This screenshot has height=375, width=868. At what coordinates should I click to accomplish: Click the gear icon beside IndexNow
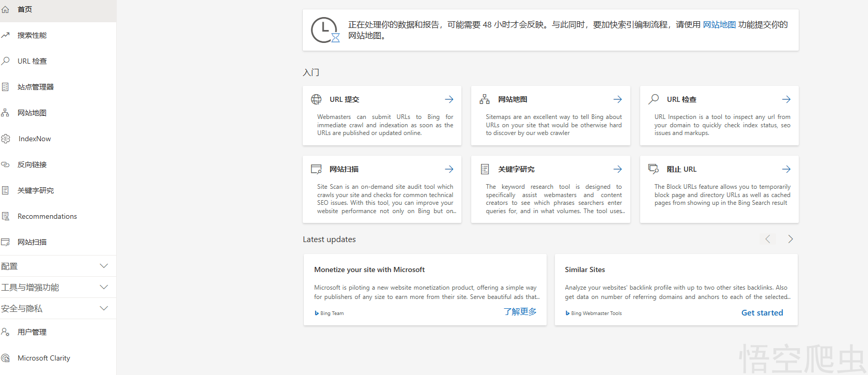coord(6,139)
